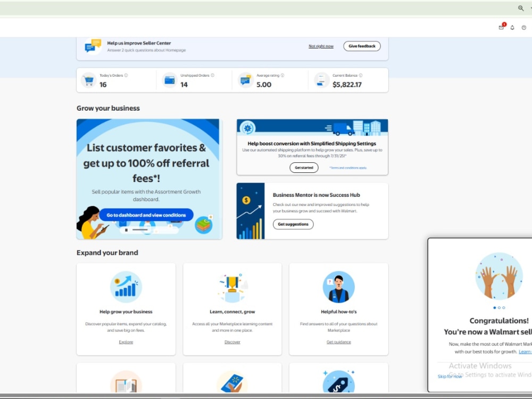Click the carousel progress bar in banner
Image resolution: width=532 pixels, height=399 pixels.
tap(140, 230)
